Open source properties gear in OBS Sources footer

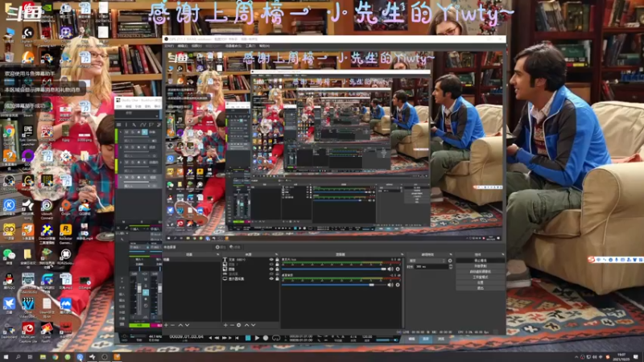click(238, 325)
